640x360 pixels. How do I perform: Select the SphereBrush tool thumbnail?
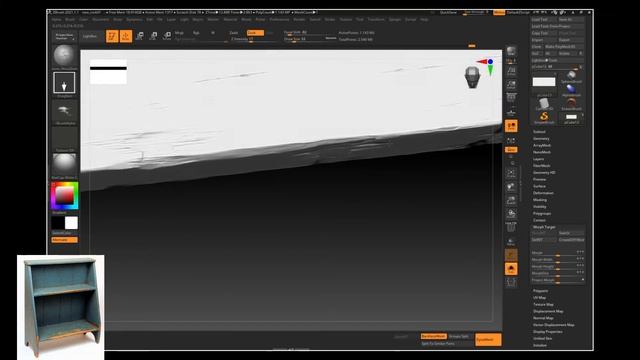[x=571, y=76]
